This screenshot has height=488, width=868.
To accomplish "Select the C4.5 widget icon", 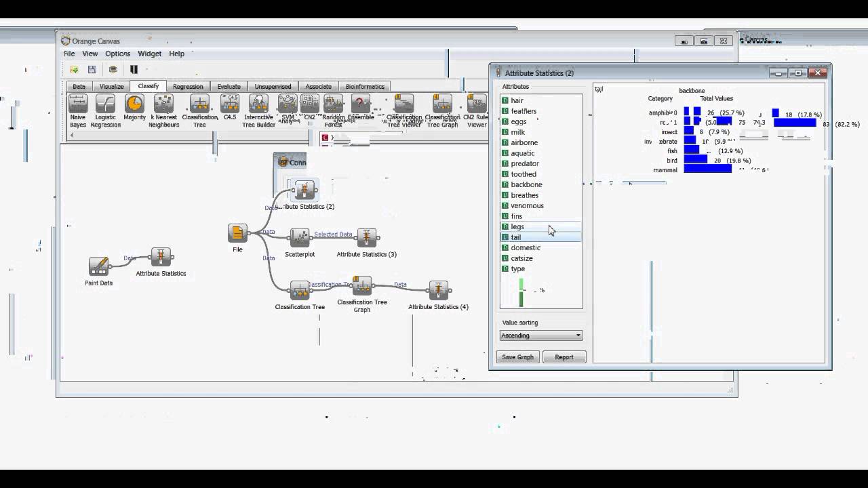I will pyautogui.click(x=230, y=104).
